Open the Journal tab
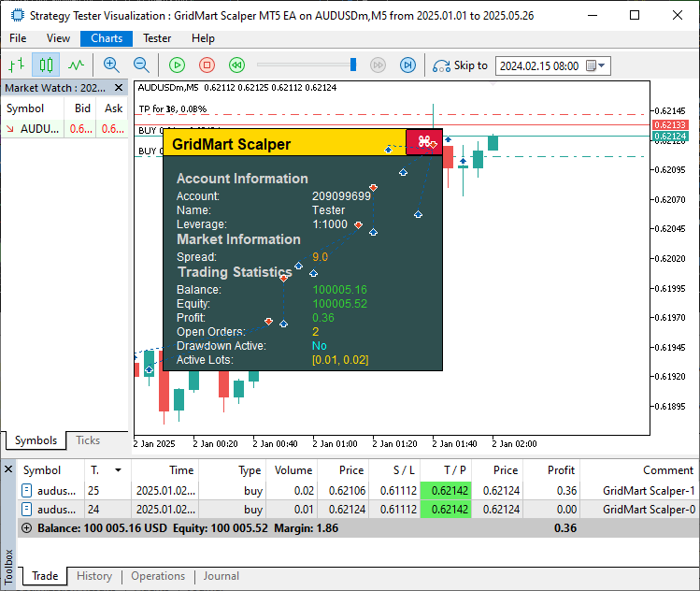The height and width of the screenshot is (591, 700). coord(221,577)
